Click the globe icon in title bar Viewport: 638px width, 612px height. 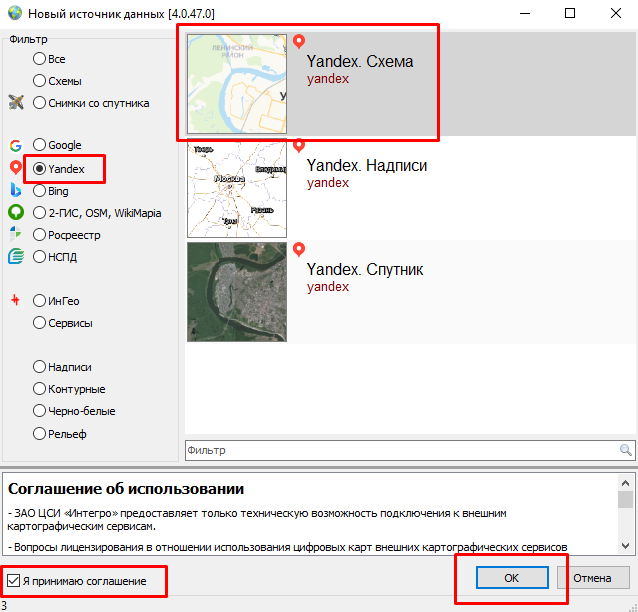[x=15, y=13]
